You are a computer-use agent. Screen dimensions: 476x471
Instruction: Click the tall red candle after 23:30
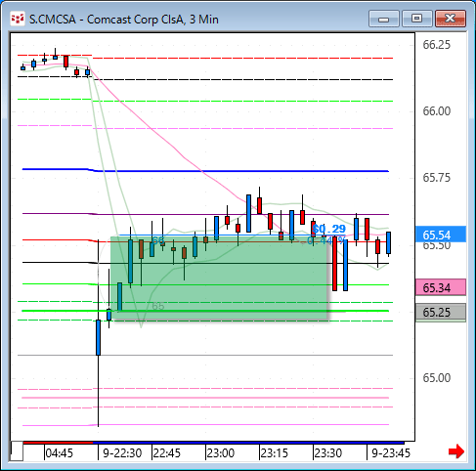pyautogui.click(x=334, y=264)
